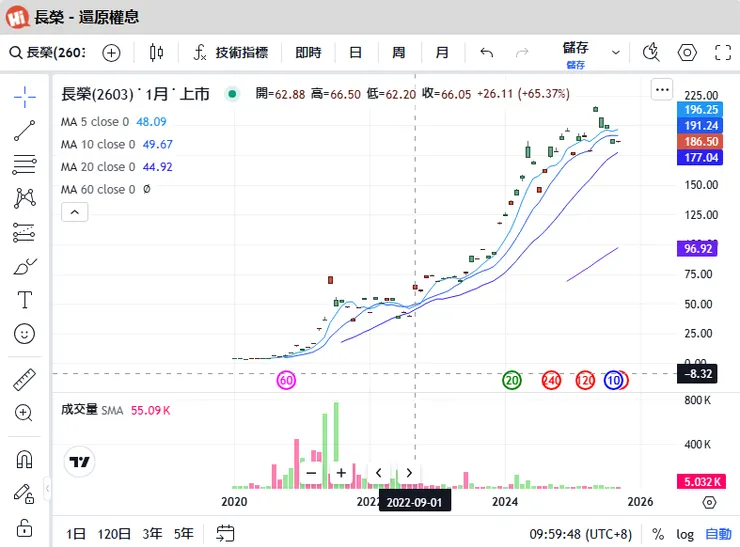Click the red 120 marker
Viewport: 740px width, 547px height.
pyautogui.click(x=585, y=380)
